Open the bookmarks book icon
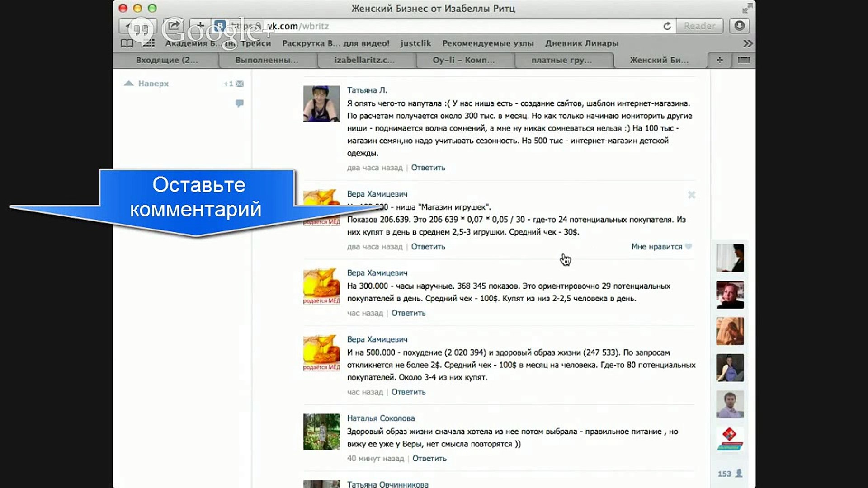Image resolution: width=868 pixels, height=488 pixels. pos(127,43)
